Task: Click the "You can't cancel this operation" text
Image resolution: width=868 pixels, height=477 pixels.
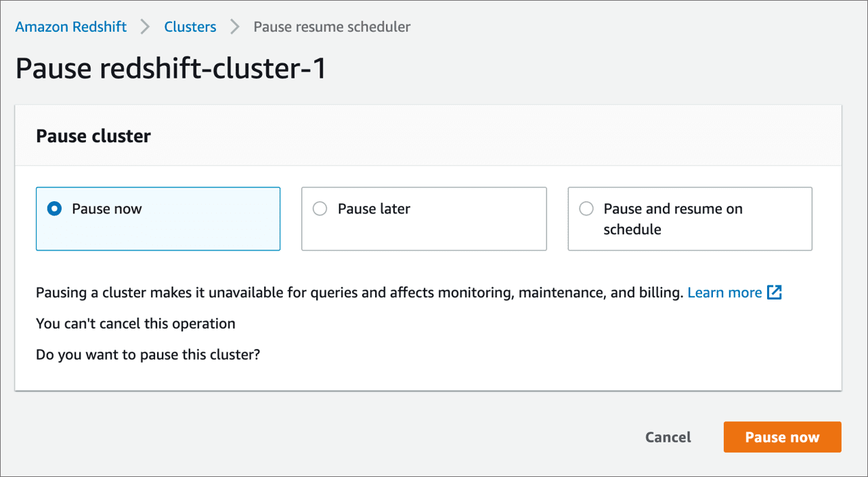Action: click(x=135, y=324)
